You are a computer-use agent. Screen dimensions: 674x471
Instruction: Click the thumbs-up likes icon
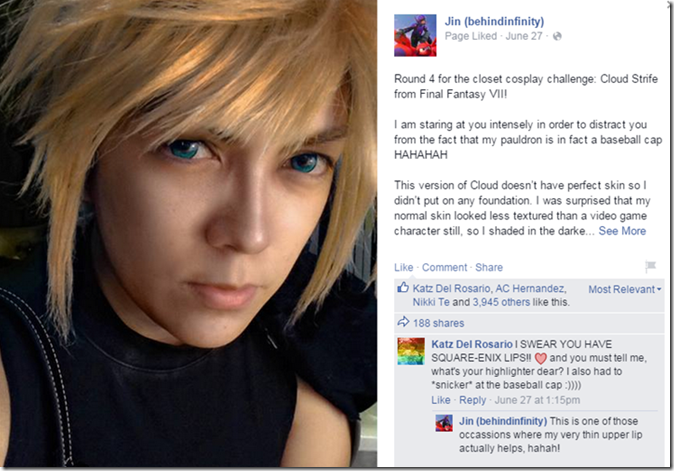(403, 287)
